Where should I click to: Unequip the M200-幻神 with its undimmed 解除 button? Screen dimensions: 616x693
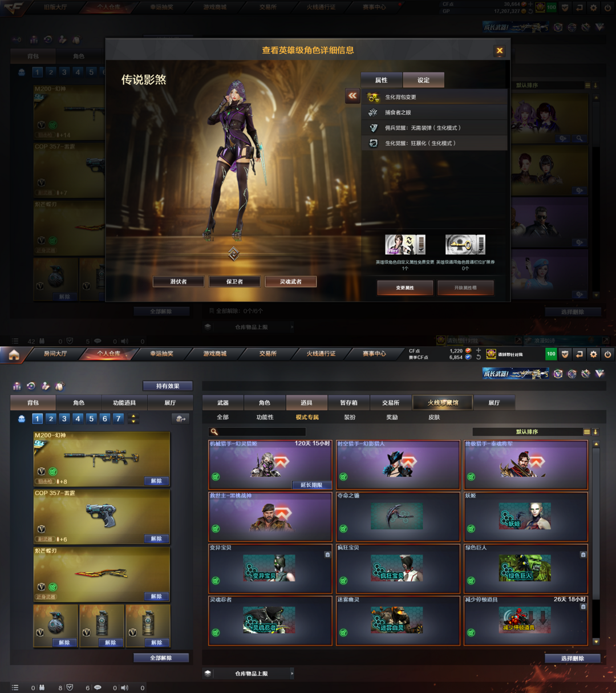tap(156, 481)
